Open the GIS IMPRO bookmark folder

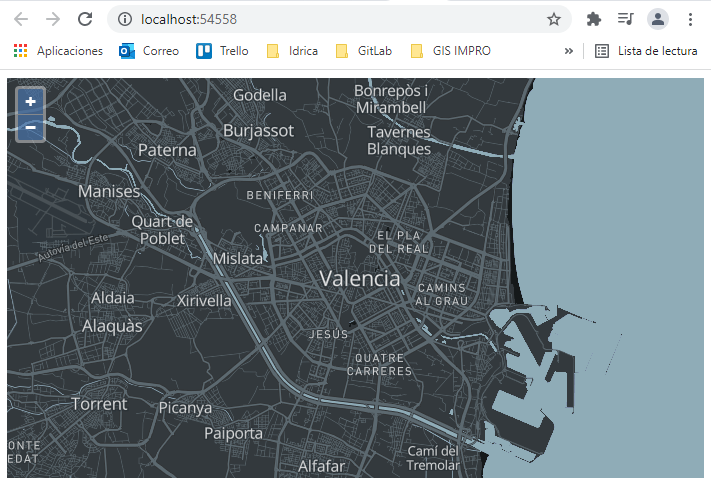pyautogui.click(x=450, y=51)
